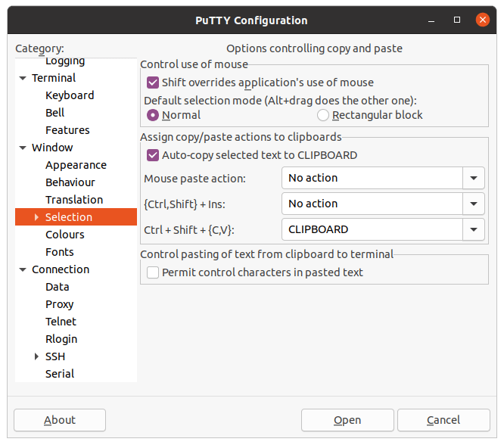Select the highlighted Selection category
This screenshot has height=445, width=504.
[76, 217]
